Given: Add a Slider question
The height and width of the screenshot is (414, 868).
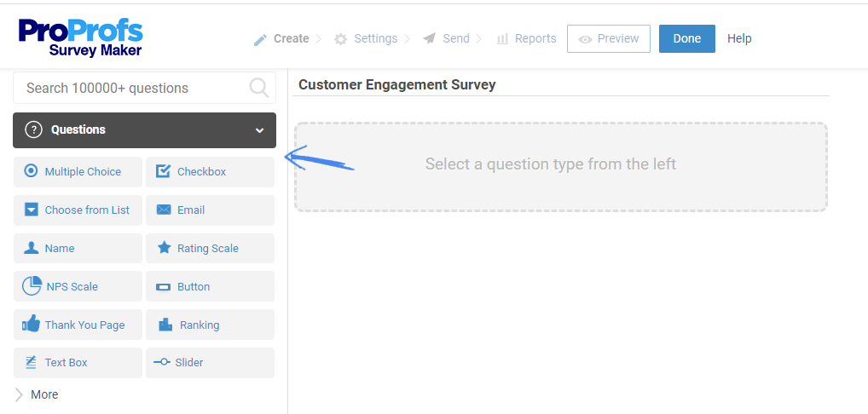Looking at the screenshot, I should coord(211,363).
